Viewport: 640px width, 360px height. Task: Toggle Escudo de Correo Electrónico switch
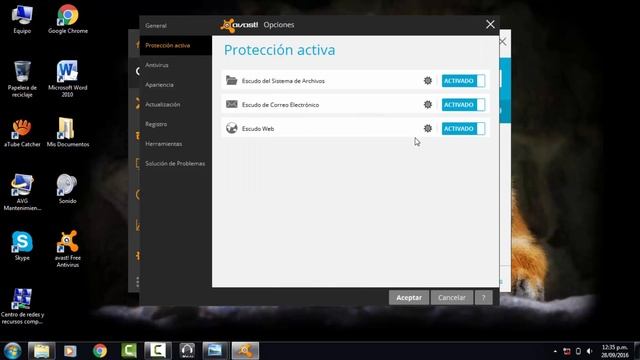463,104
